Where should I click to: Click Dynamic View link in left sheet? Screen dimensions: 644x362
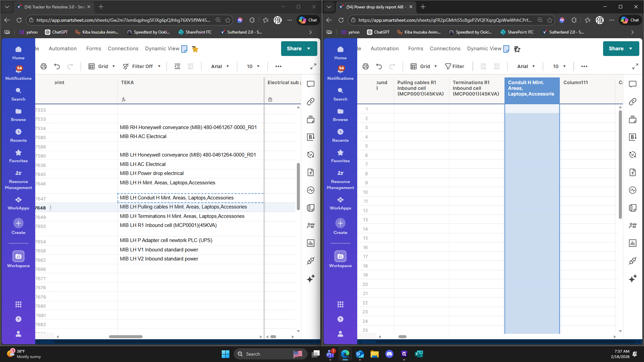point(162,49)
